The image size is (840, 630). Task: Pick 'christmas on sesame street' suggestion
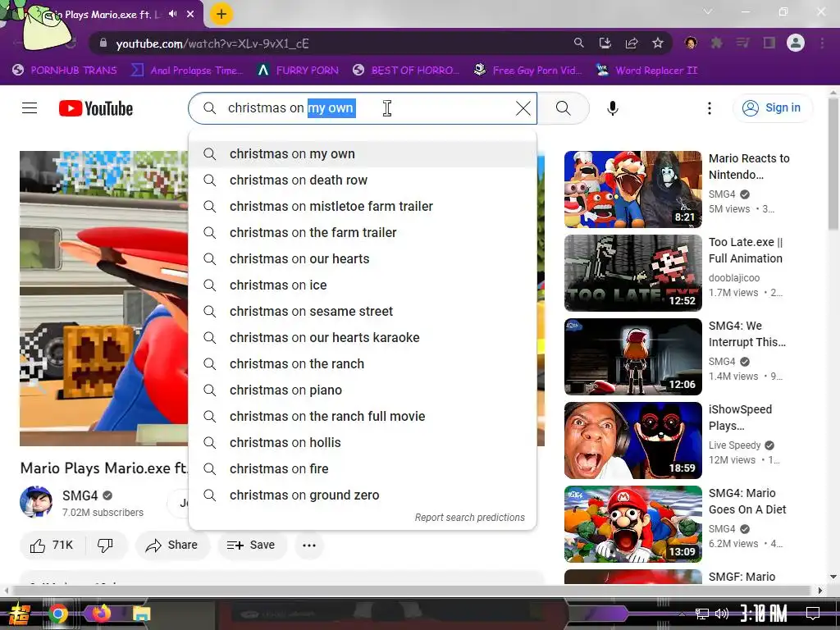coord(363,312)
